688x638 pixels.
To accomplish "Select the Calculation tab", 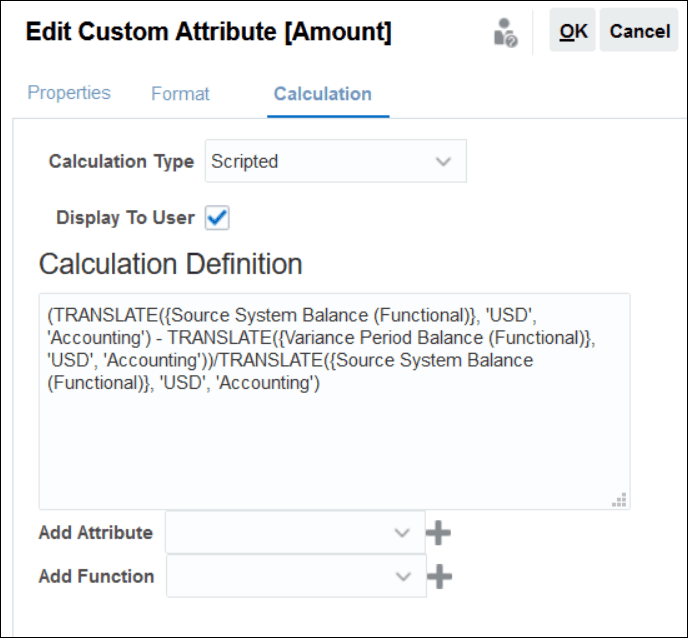I will 322,94.
